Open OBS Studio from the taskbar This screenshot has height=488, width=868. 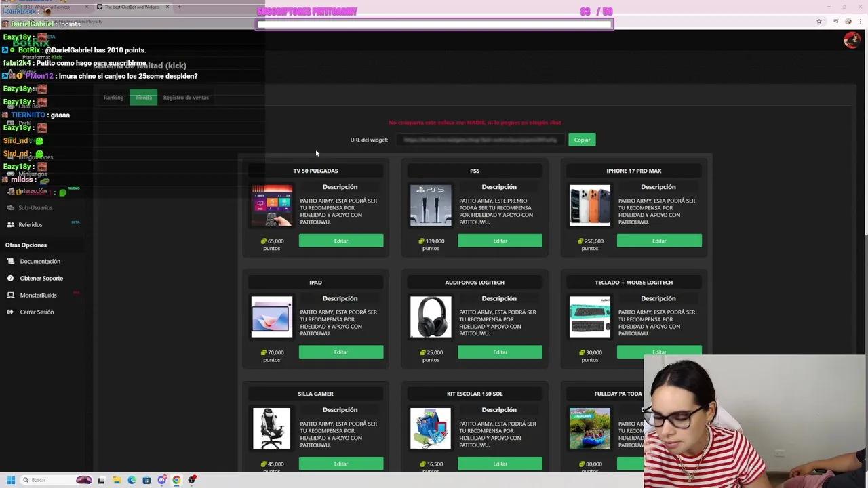[192, 480]
